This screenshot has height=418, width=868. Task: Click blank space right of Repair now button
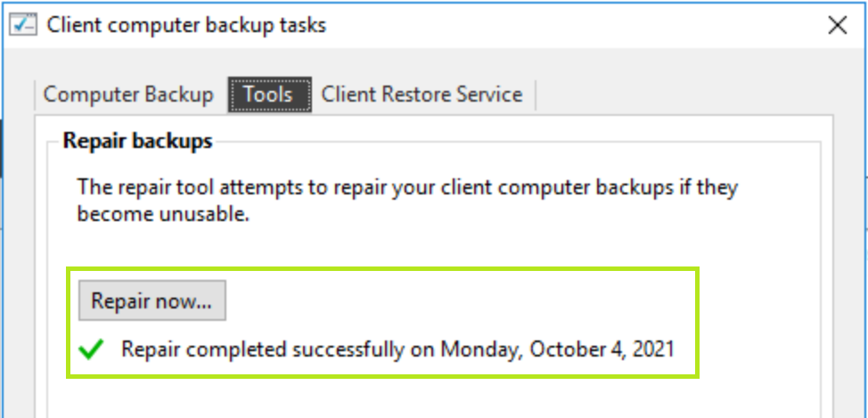click(x=446, y=301)
